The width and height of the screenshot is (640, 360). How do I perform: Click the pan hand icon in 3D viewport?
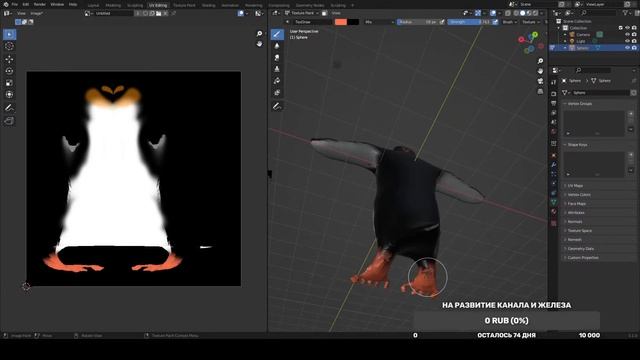click(x=540, y=71)
